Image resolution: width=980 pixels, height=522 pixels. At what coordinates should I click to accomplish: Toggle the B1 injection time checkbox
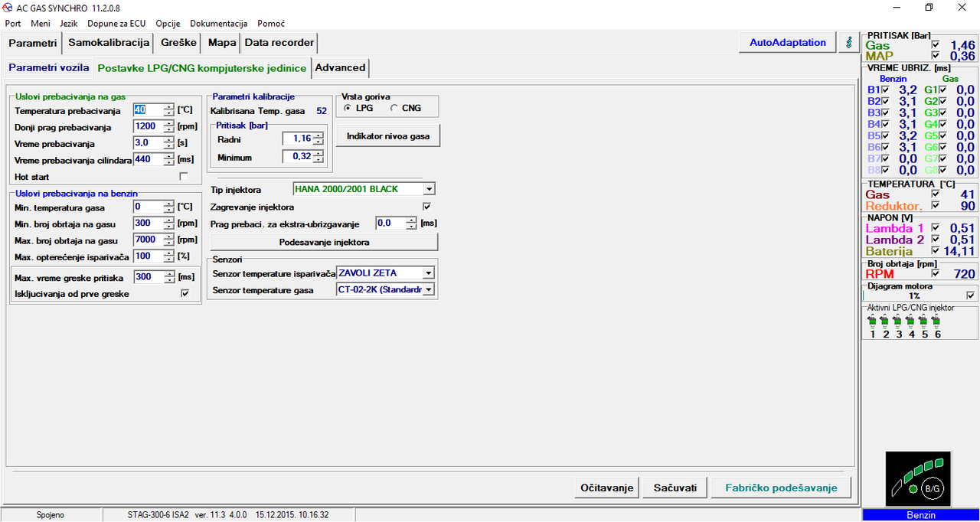point(885,90)
